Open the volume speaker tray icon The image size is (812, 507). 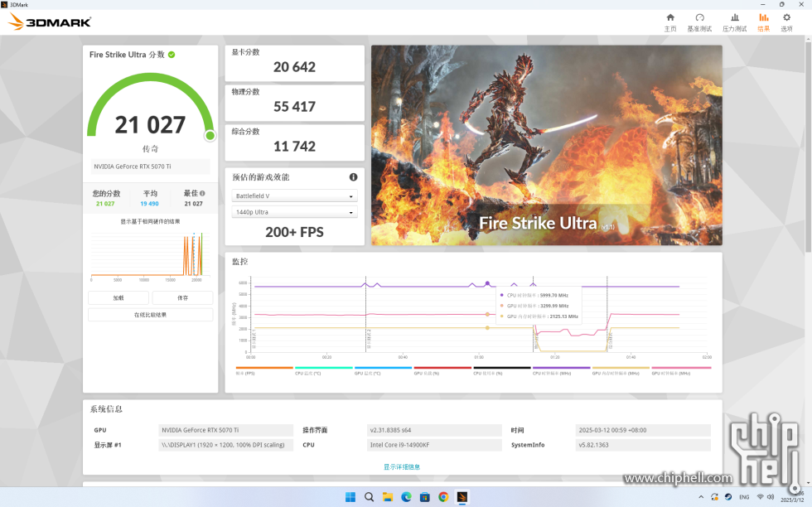[x=770, y=497]
